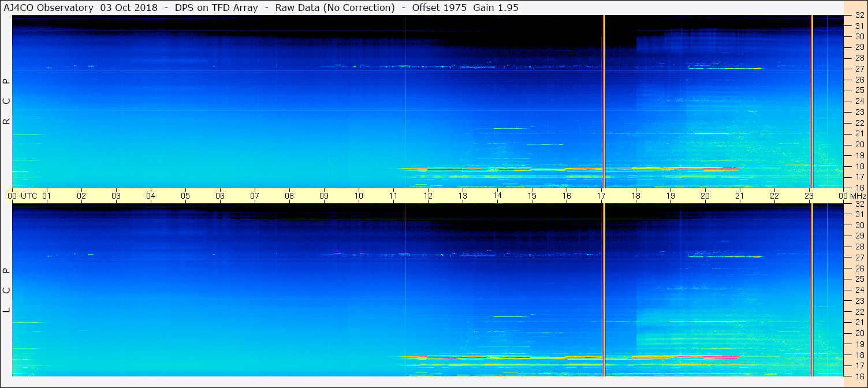Click the red vertical line after 17 UTC in LCP panel
This screenshot has width=868, height=388.
point(603,290)
